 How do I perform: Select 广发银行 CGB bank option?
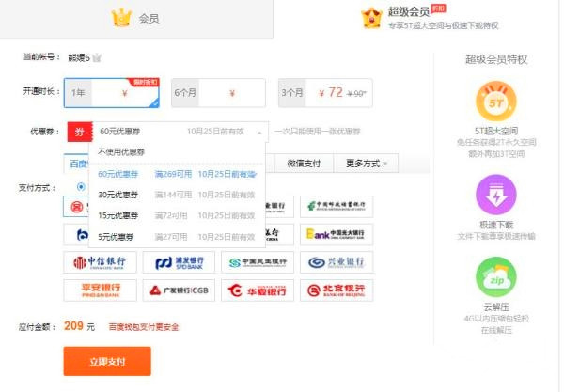[179, 290]
